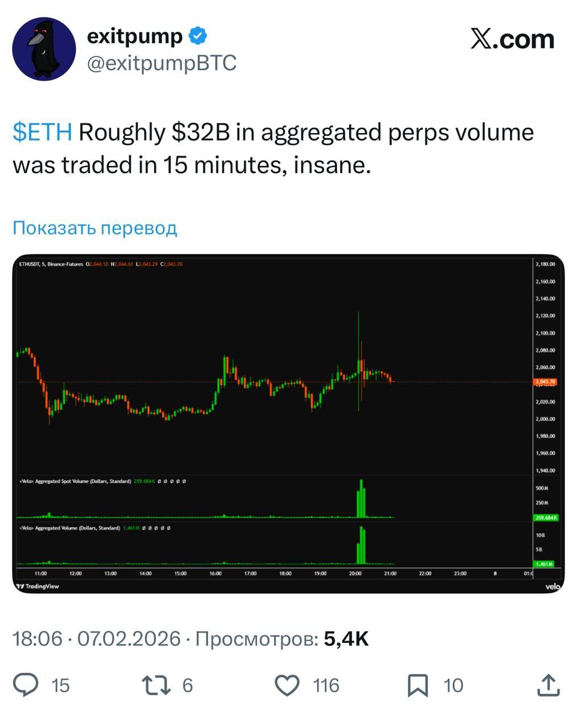The width and height of the screenshot is (577, 728).
Task: Toggle the bookmark on this post
Action: pyautogui.click(x=418, y=685)
